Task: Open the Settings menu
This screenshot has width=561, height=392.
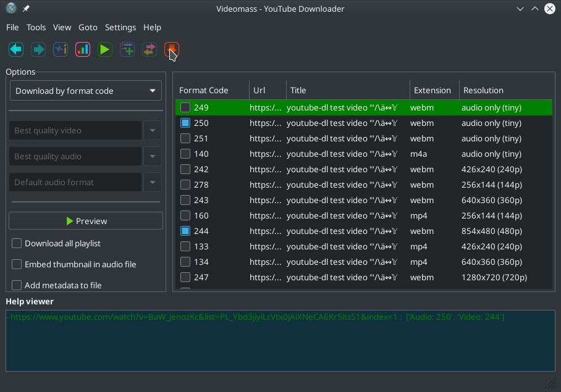Action: point(120,28)
